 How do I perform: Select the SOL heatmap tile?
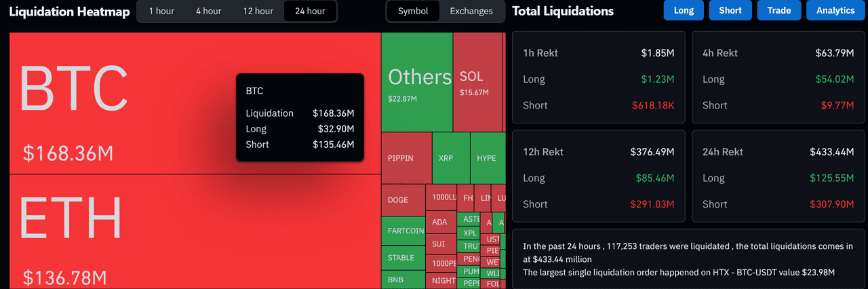point(477,82)
